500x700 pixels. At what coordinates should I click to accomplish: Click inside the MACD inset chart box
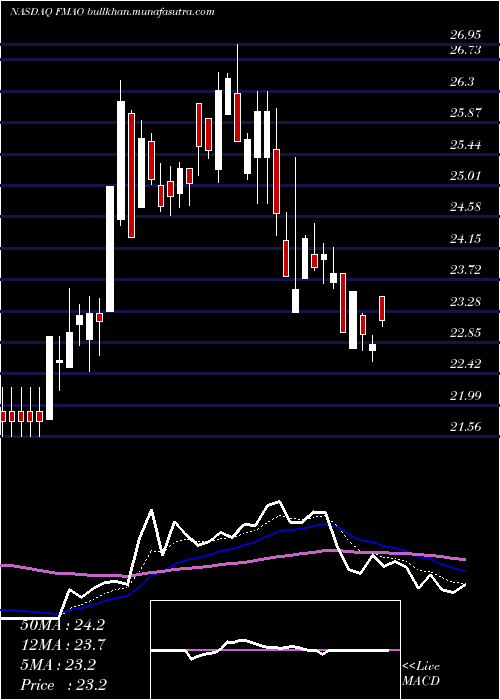[275, 650]
